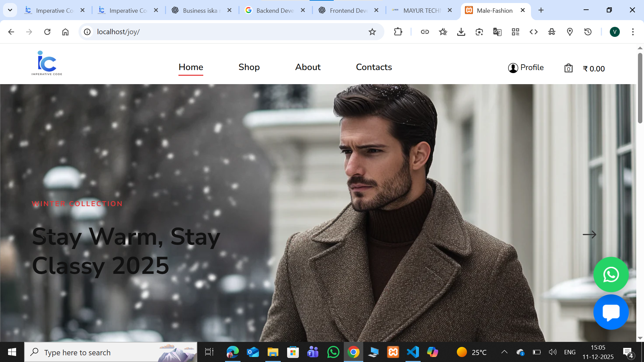Image resolution: width=644 pixels, height=362 pixels.
Task: Open the QR code generator extension
Action: 515,32
